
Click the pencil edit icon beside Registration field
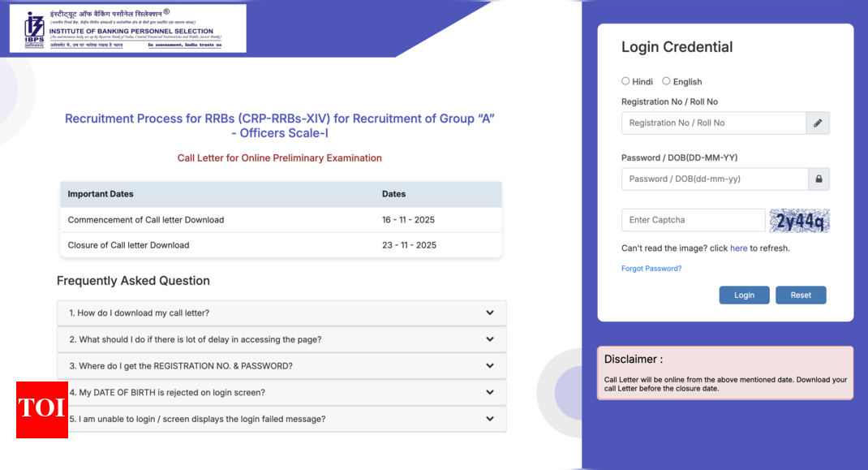818,123
